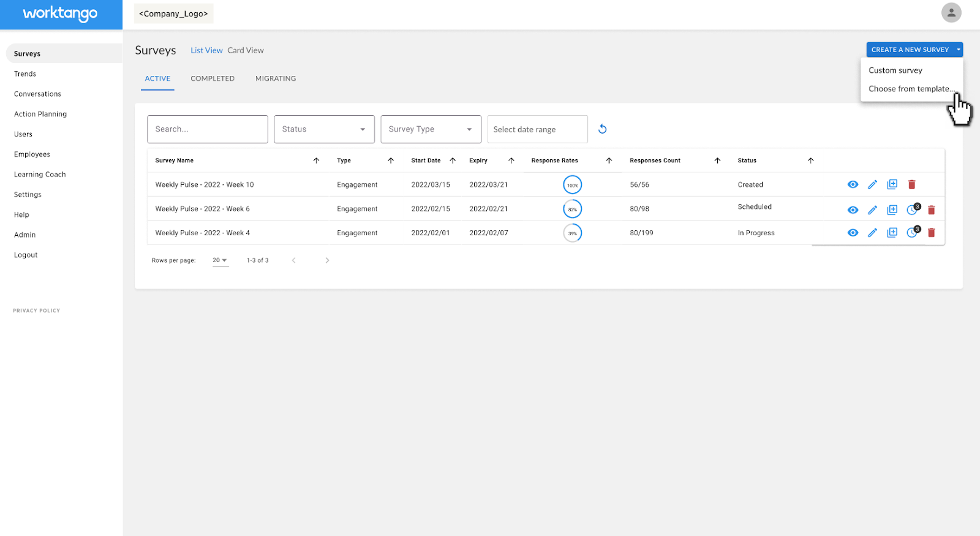Viewport: 980px width, 536px height.
Task: Switch to the Migrating tab
Action: point(276,78)
